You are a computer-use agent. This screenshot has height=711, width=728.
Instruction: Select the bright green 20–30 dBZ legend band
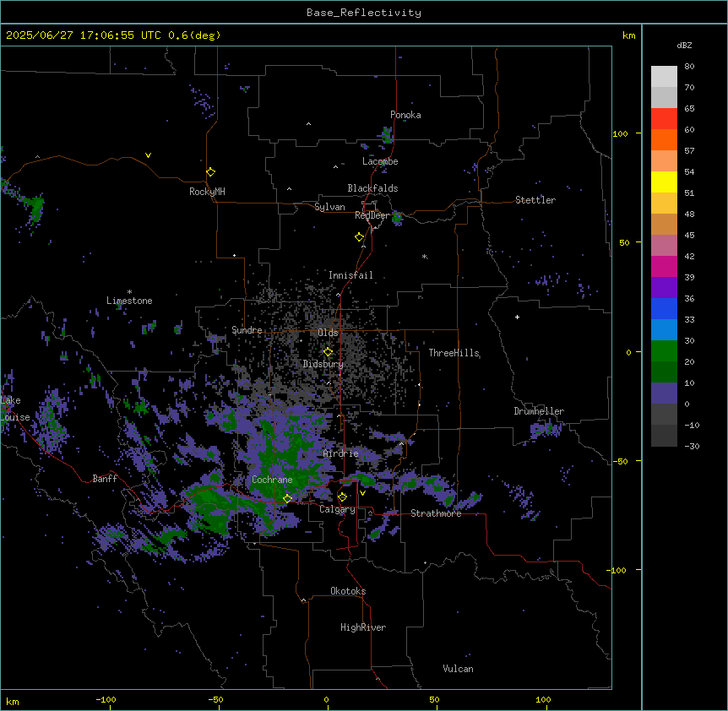(x=664, y=351)
